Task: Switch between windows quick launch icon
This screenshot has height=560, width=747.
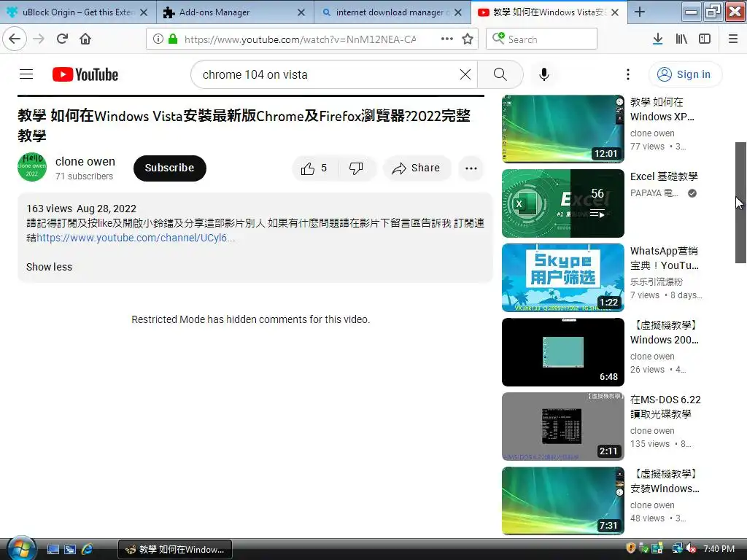Action: tap(70, 550)
